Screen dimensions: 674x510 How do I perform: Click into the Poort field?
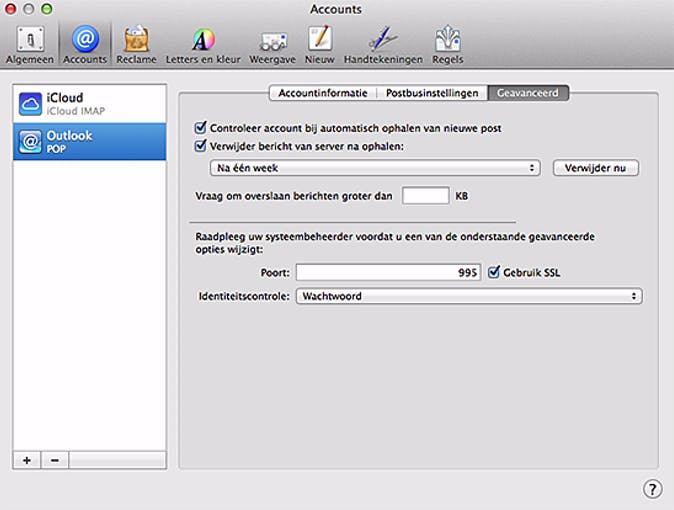(388, 272)
